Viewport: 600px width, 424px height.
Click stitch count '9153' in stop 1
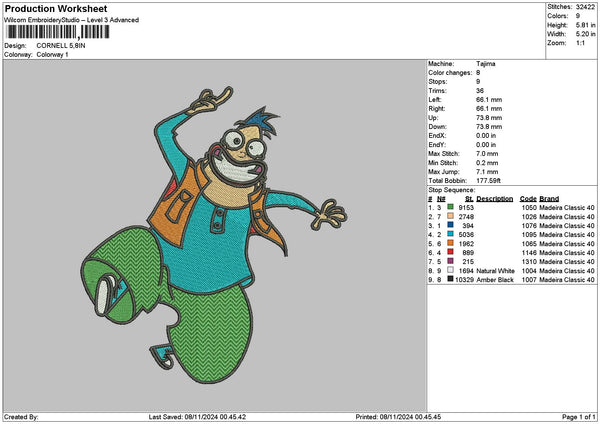(x=466, y=207)
